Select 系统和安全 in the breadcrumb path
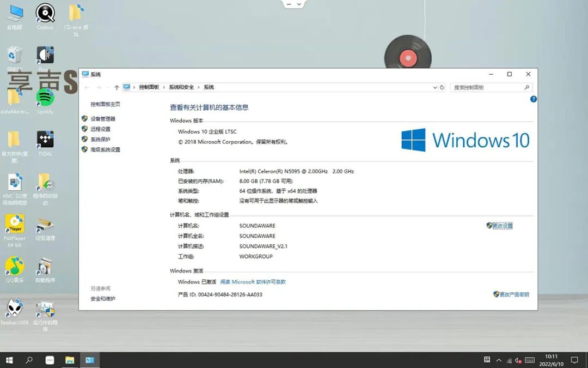The height and width of the screenshot is (368, 588). pos(181,87)
